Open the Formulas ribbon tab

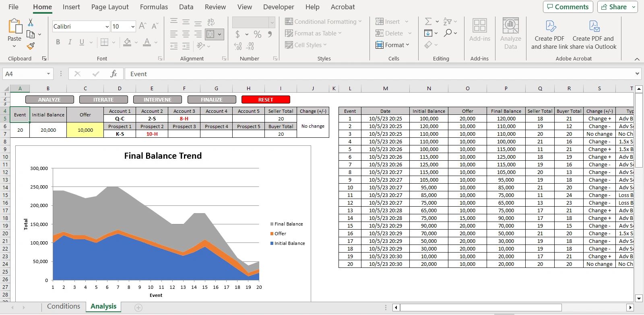(154, 7)
